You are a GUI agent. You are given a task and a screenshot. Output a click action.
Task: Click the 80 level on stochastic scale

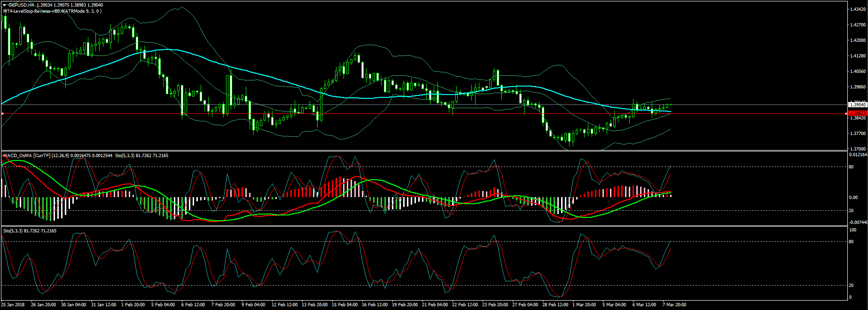pos(851,242)
